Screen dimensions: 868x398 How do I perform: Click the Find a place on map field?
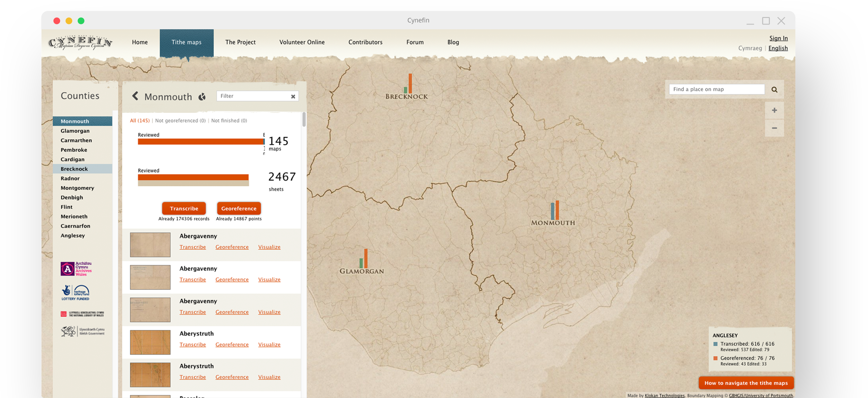tap(717, 89)
